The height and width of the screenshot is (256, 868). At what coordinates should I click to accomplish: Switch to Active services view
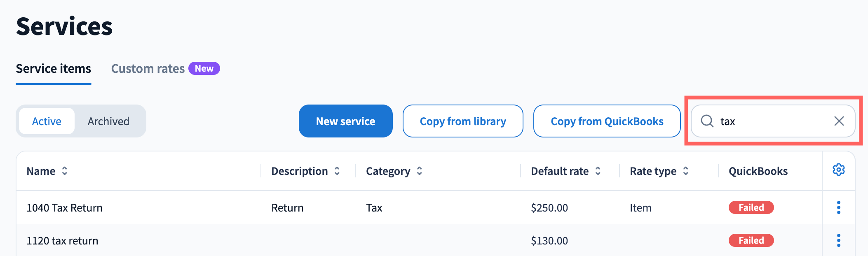[47, 121]
